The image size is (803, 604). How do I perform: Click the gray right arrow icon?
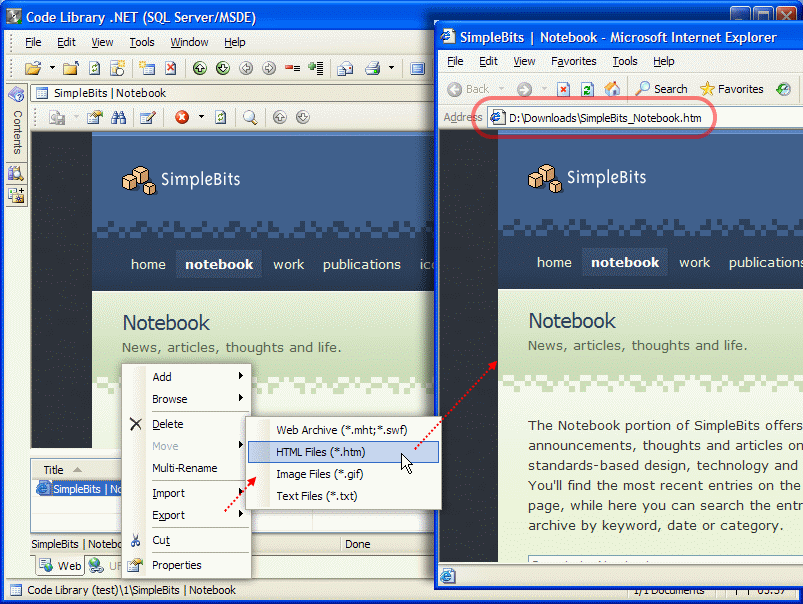269,68
